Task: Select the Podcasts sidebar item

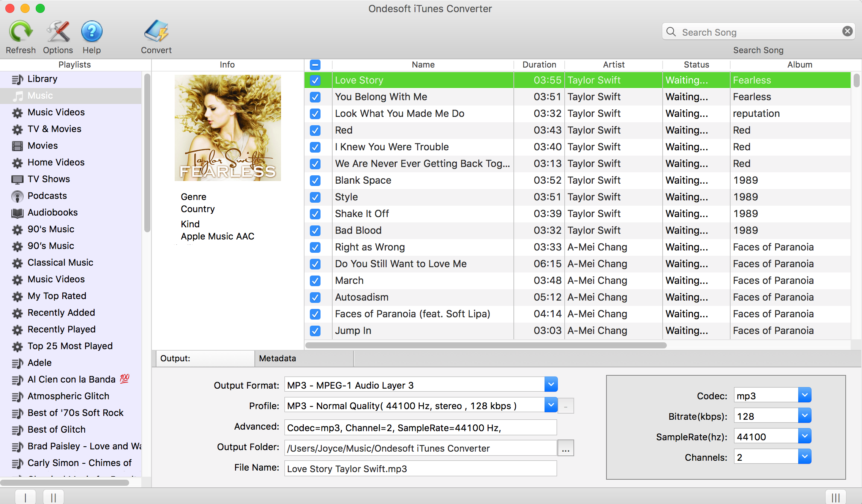Action: tap(47, 195)
